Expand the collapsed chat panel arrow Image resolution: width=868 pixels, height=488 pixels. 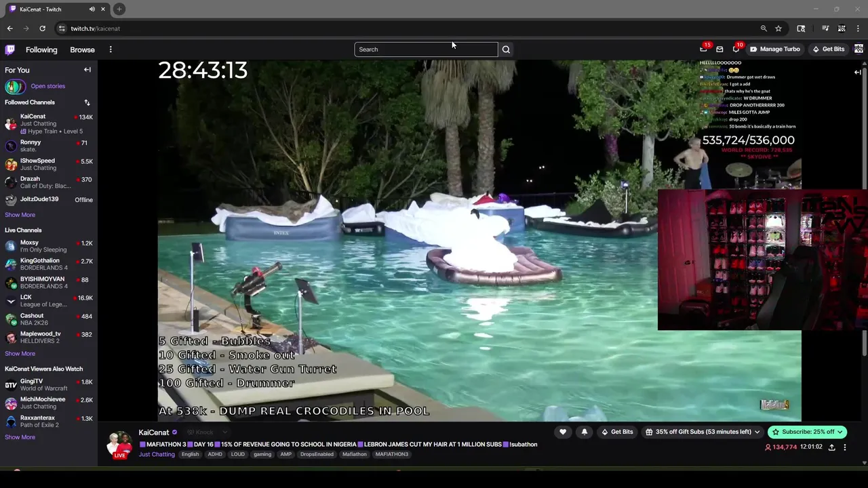click(x=858, y=72)
